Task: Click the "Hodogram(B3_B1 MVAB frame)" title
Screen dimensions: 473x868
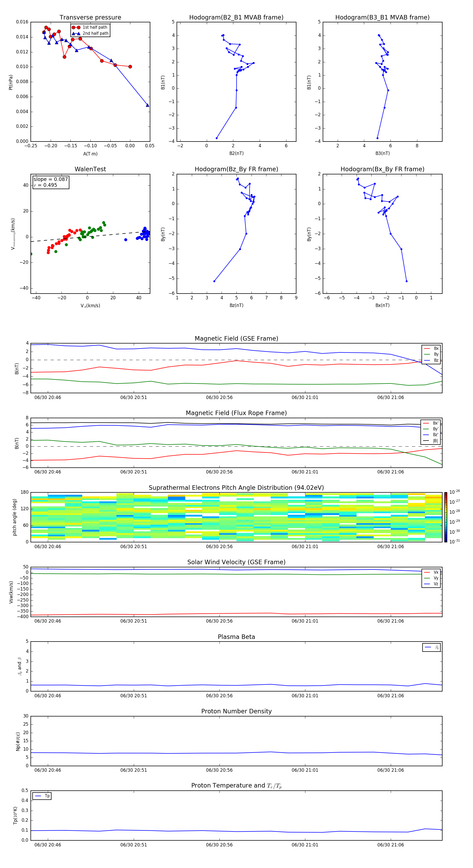Action: [x=382, y=17]
